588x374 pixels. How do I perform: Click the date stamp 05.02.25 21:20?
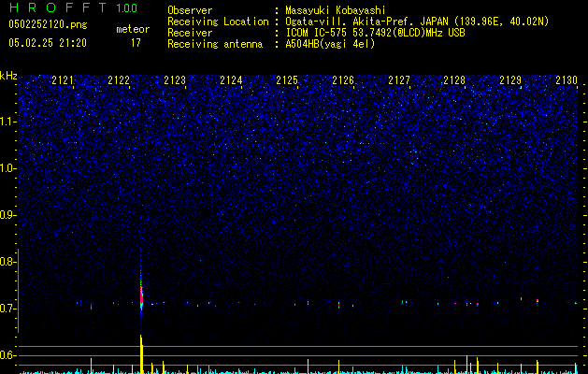click(x=48, y=43)
